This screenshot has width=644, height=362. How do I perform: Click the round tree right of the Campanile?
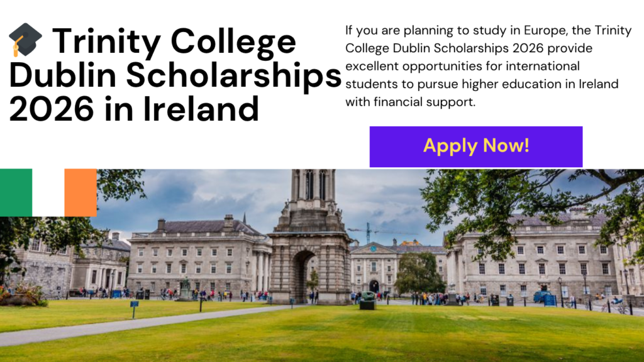[419, 270]
